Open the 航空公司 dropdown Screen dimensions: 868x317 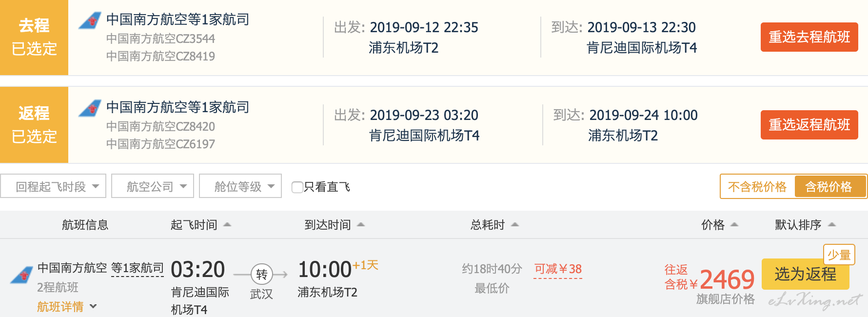click(x=153, y=186)
